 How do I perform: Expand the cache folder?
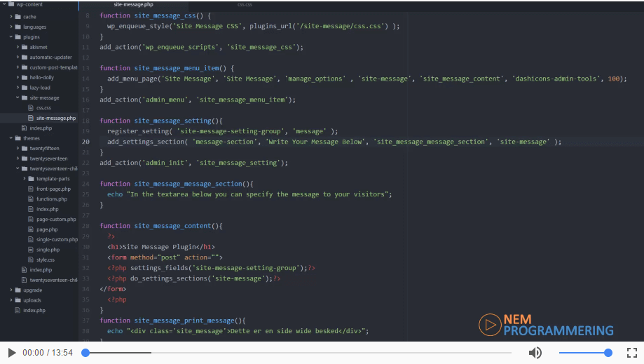11,16
